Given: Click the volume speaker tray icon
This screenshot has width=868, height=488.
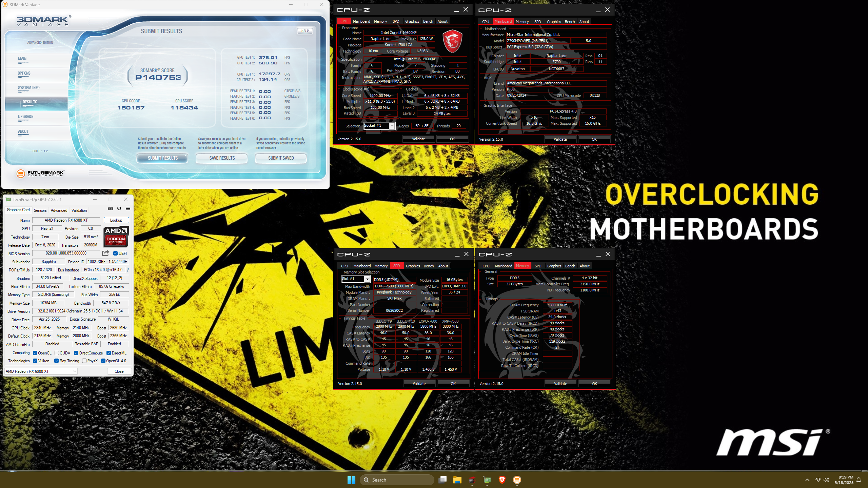Looking at the screenshot, I should 826,480.
